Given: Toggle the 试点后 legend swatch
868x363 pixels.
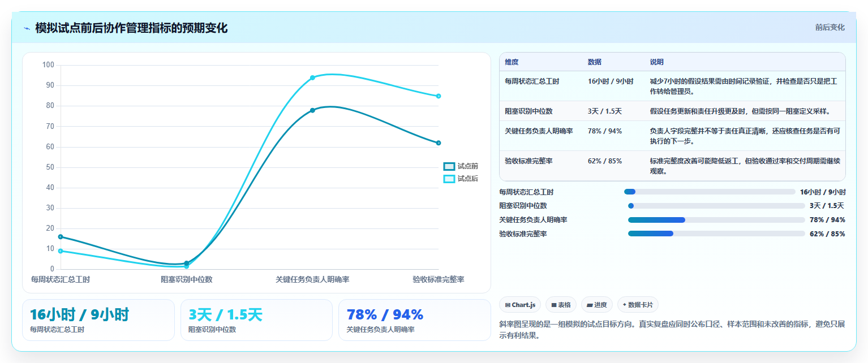Looking at the screenshot, I should click(x=449, y=179).
